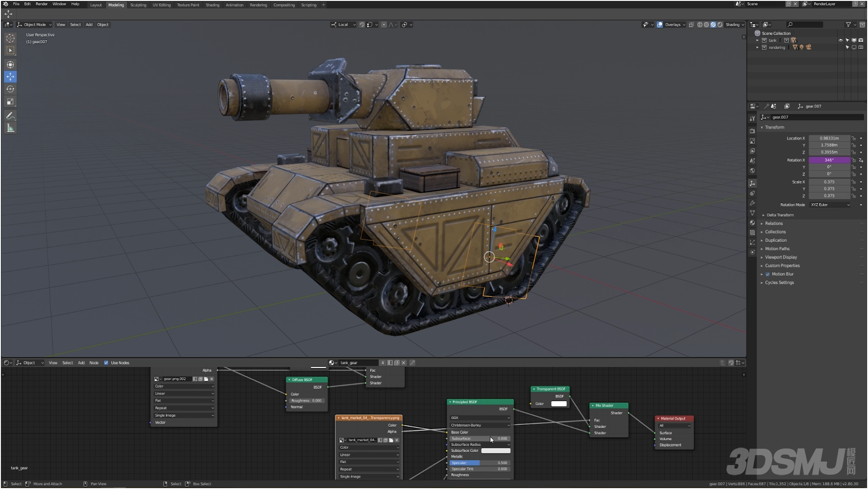Open the viewport Object menu
Screen dimensions: 868x489
pos(103,25)
